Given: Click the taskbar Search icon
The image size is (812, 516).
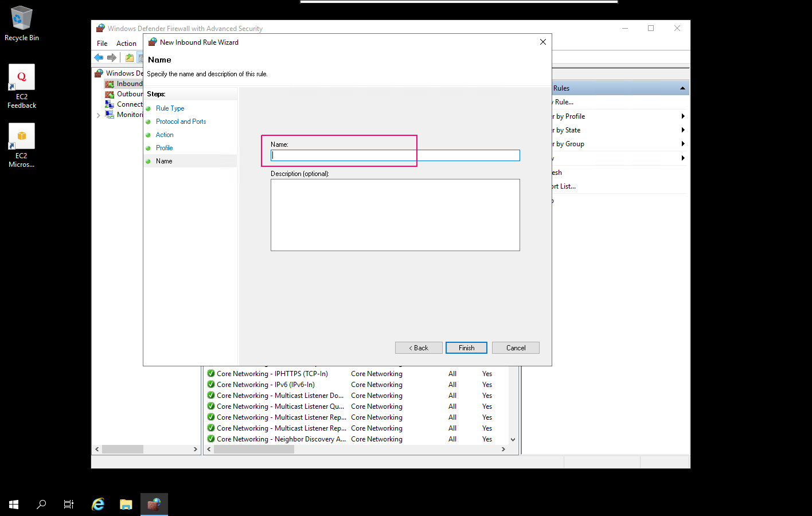Looking at the screenshot, I should click(41, 505).
